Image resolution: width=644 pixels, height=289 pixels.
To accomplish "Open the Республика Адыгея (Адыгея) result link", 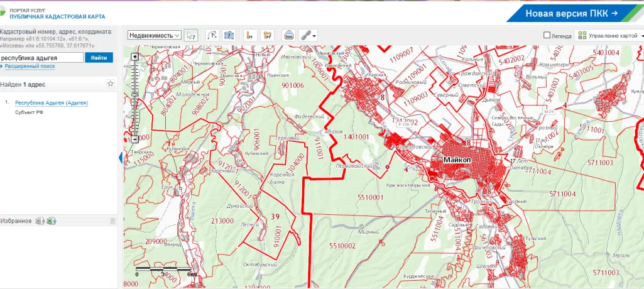I will point(52,102).
